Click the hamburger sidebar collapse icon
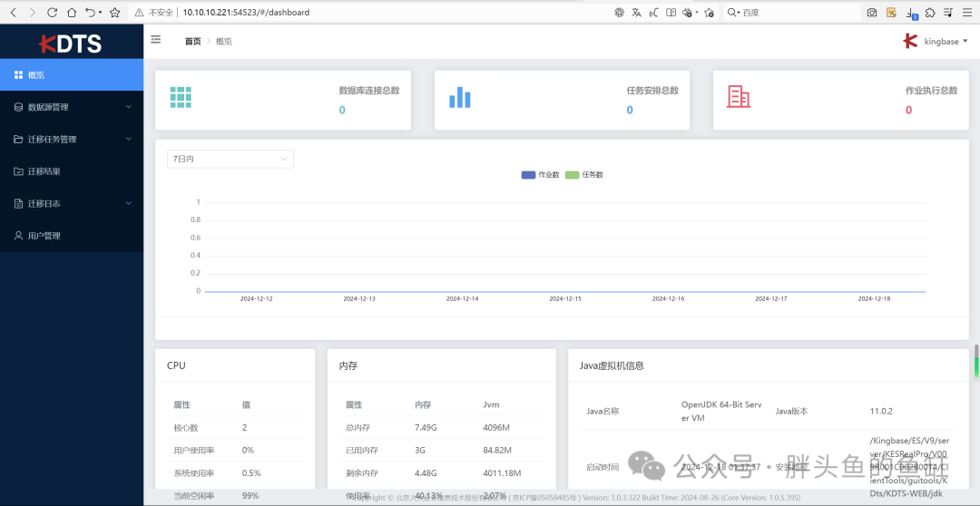The height and width of the screenshot is (506, 980). click(156, 40)
